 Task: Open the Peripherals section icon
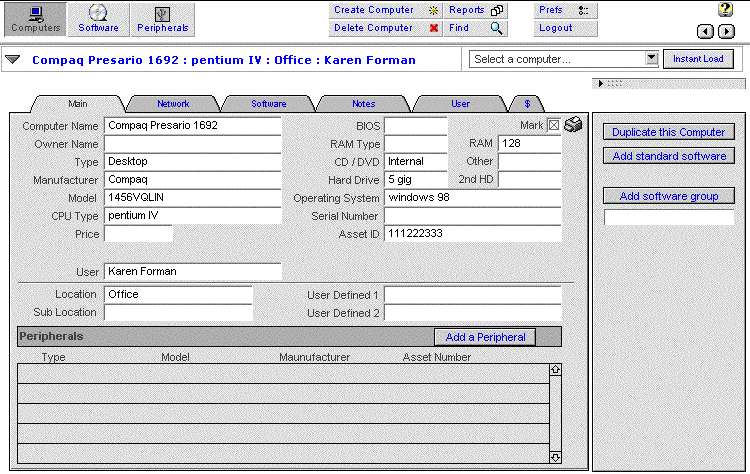coord(163,20)
